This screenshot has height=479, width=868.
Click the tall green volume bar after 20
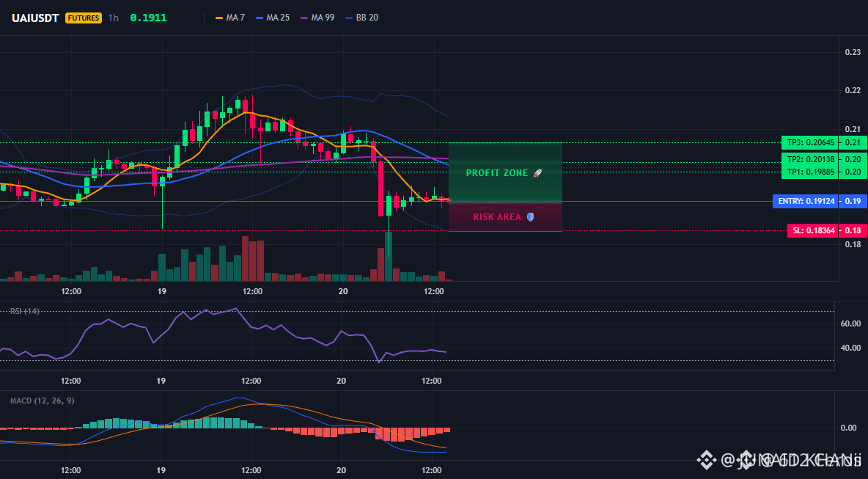click(x=389, y=257)
